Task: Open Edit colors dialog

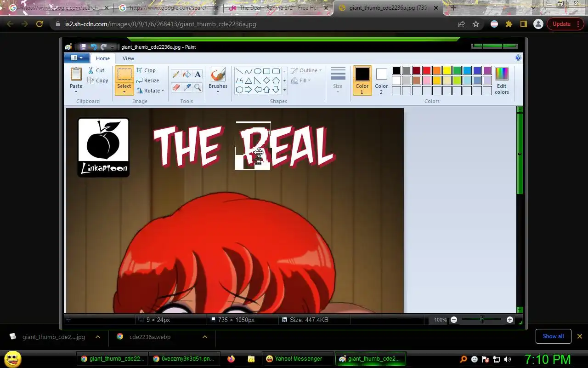Action: click(x=502, y=81)
